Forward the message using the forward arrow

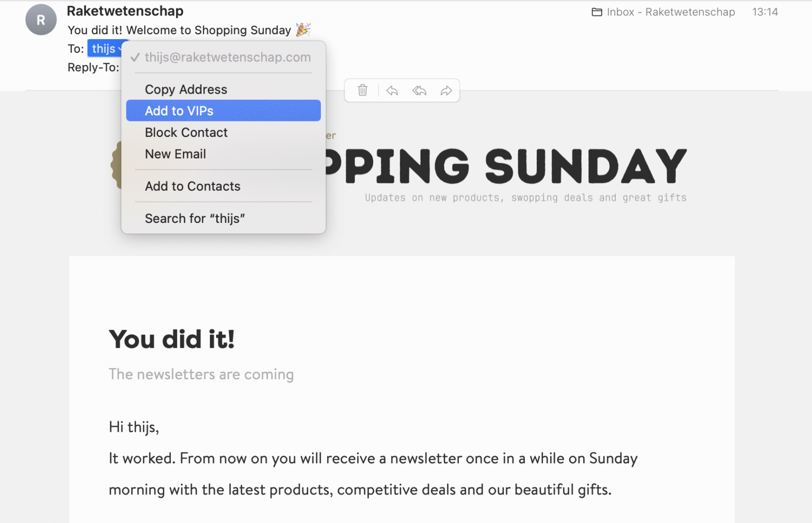(446, 90)
